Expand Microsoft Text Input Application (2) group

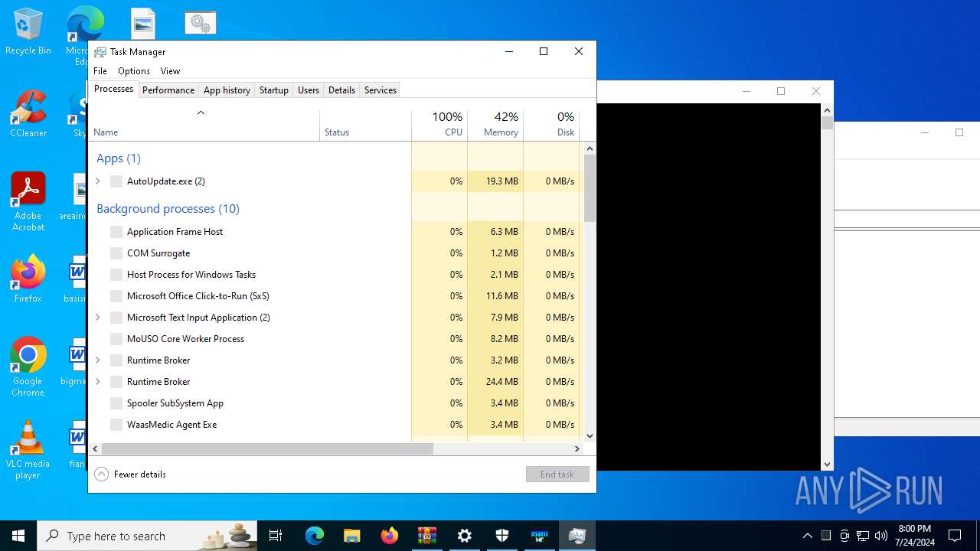click(x=98, y=318)
